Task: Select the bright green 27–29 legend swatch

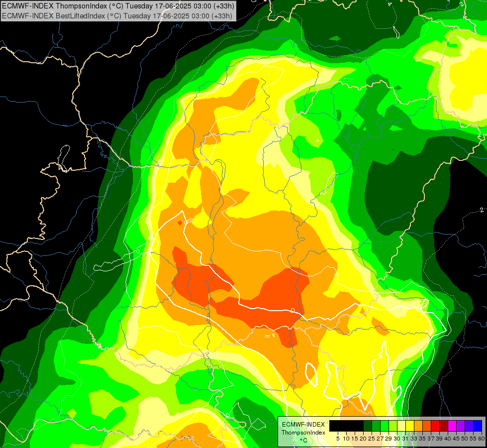Action: click(x=385, y=426)
